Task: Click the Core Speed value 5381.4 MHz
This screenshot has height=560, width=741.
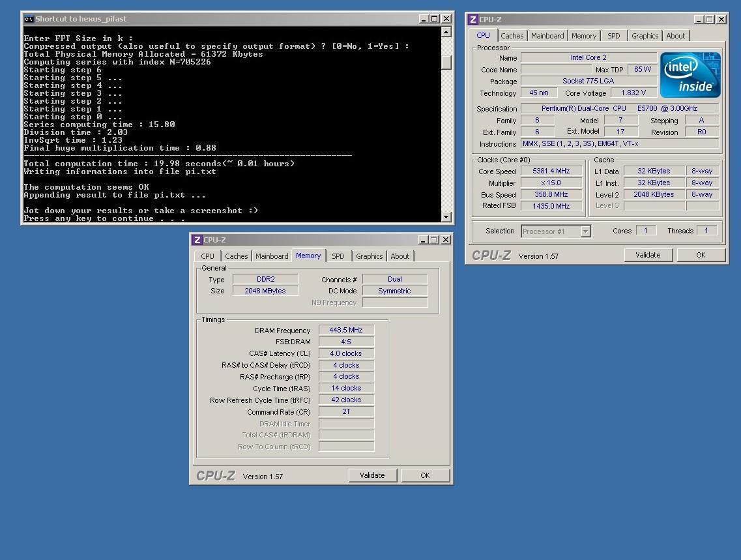Action: (x=551, y=171)
